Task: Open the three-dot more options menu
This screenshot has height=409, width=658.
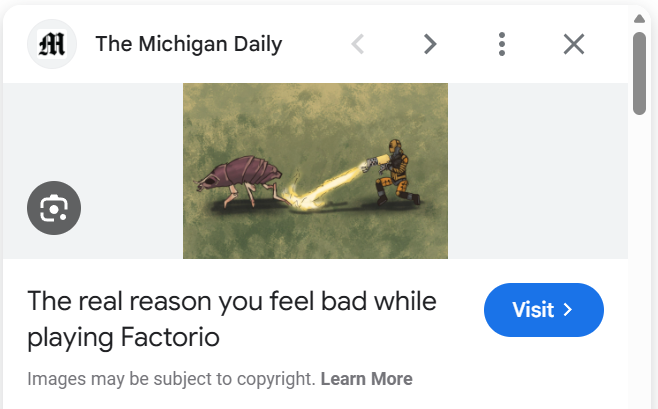Action: tap(501, 44)
